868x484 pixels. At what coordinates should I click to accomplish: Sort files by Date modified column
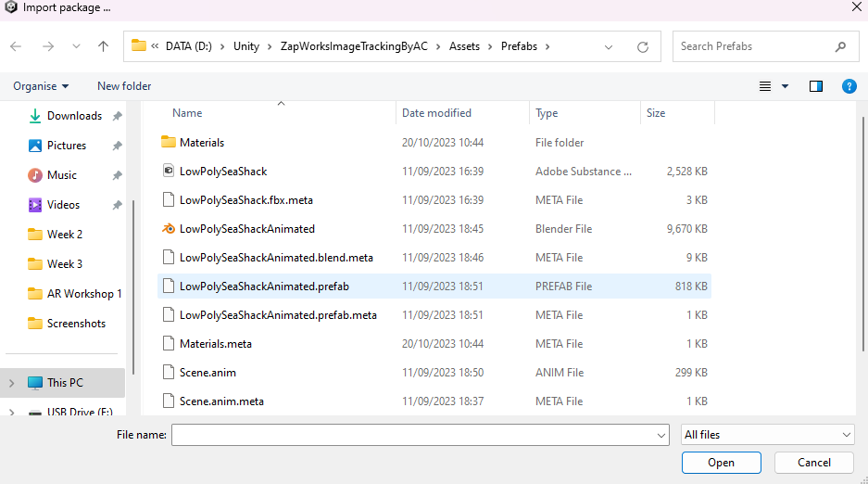[436, 113]
